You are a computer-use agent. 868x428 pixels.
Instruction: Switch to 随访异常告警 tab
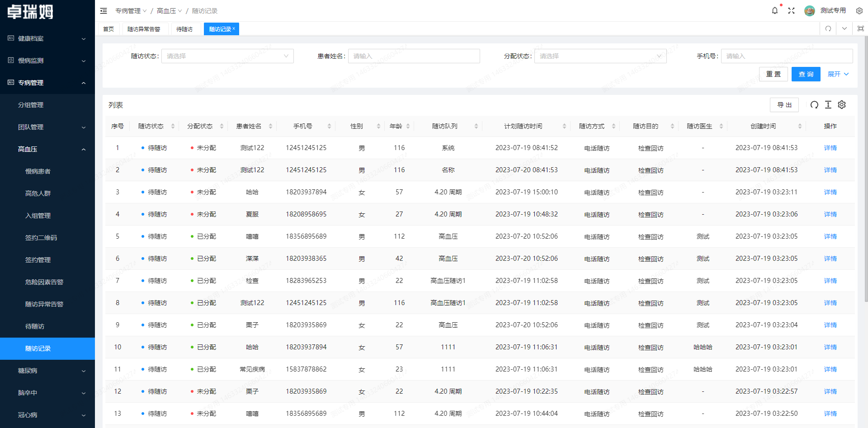coord(144,29)
